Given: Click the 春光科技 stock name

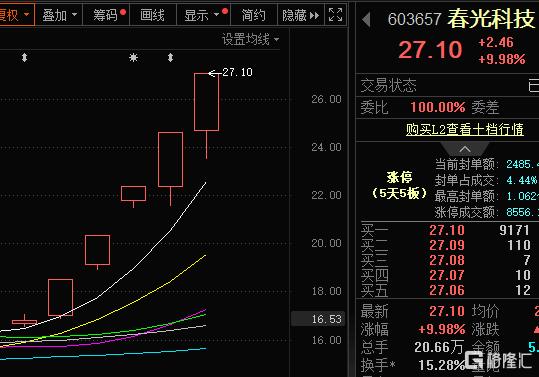Looking at the screenshot, I should click(x=492, y=19).
